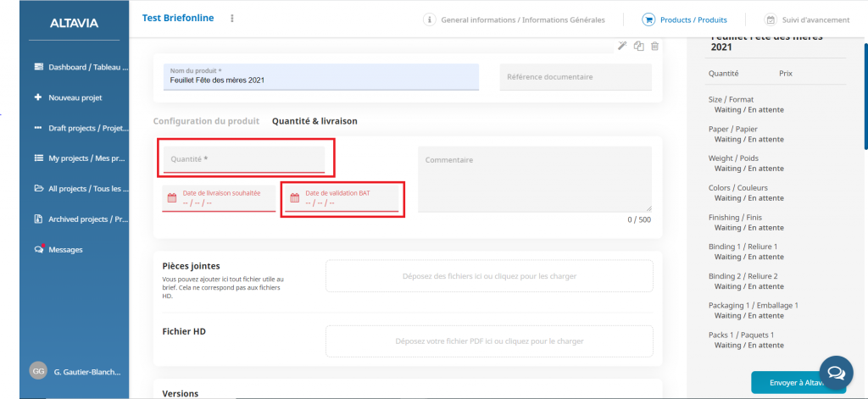The image size is (868, 399).
Task: Duplicate the product using the copy icon
Action: (639, 46)
